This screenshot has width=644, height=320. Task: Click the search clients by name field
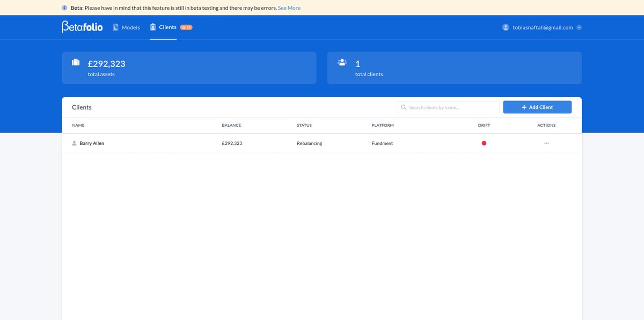click(x=448, y=107)
